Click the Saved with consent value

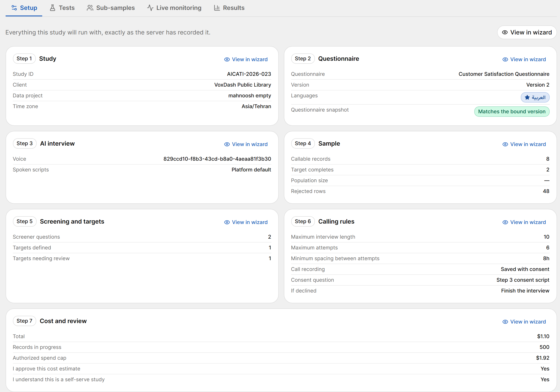[525, 269]
